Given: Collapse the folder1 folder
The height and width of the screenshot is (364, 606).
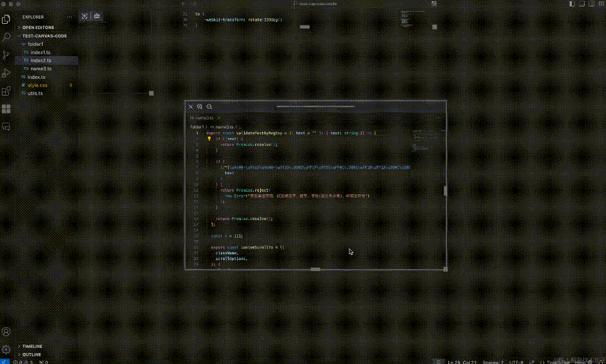Looking at the screenshot, I should pyautogui.click(x=35, y=44).
